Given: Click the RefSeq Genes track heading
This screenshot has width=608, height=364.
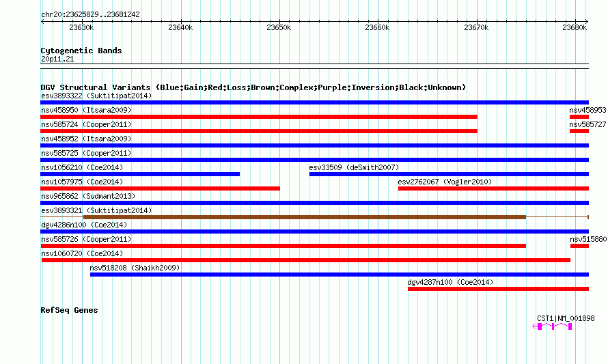Looking at the screenshot, I should (69, 310).
